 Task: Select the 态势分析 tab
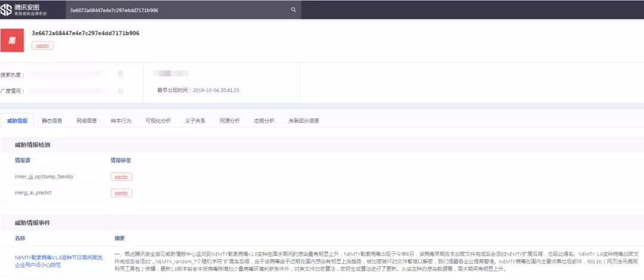(264, 120)
